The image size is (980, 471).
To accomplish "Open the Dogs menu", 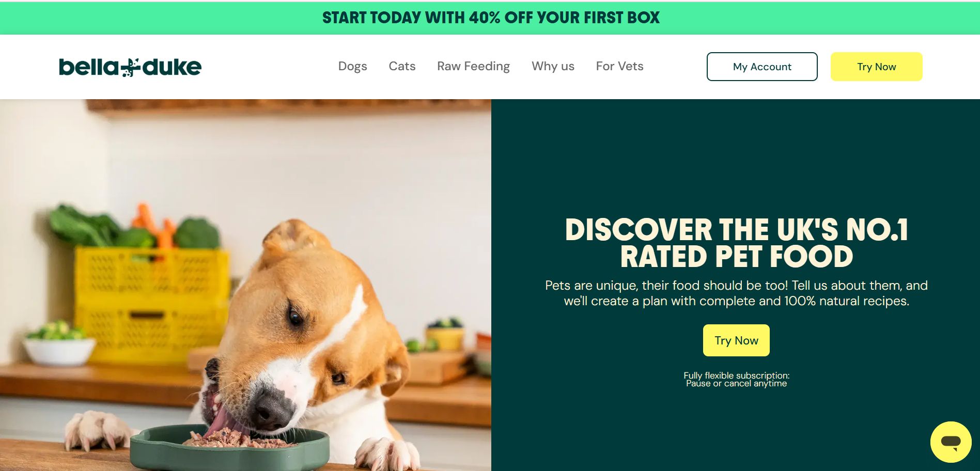I will 352,66.
